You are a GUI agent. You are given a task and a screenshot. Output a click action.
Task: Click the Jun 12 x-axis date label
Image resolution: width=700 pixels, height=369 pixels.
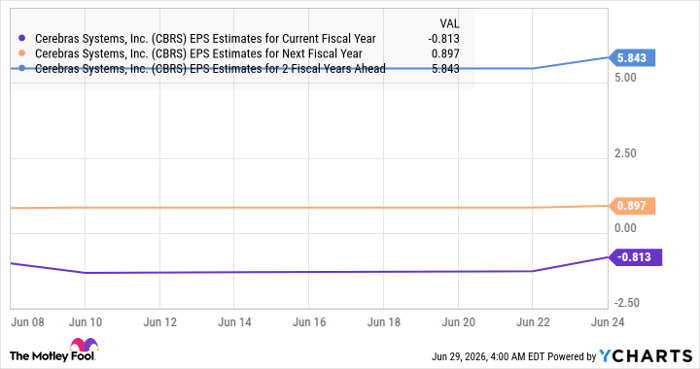(160, 322)
